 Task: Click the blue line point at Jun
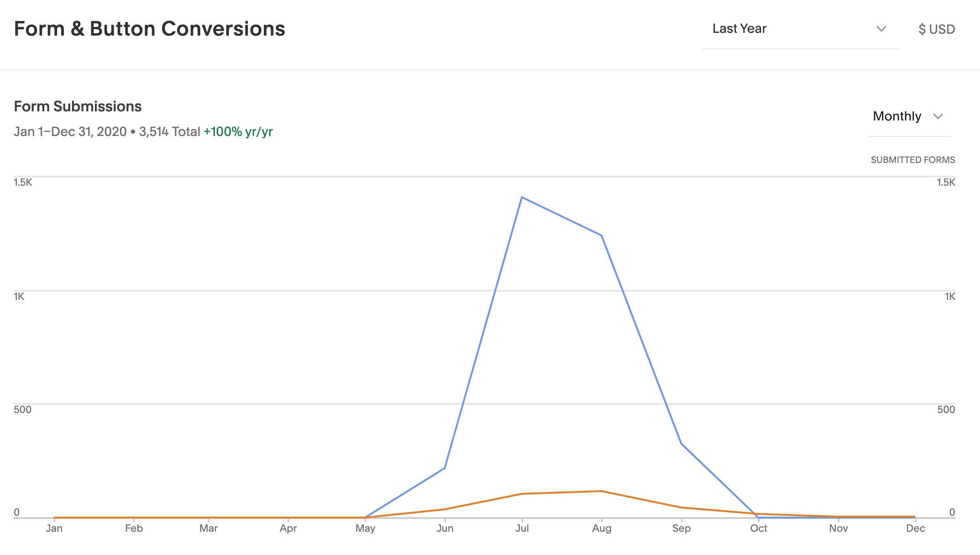444,468
